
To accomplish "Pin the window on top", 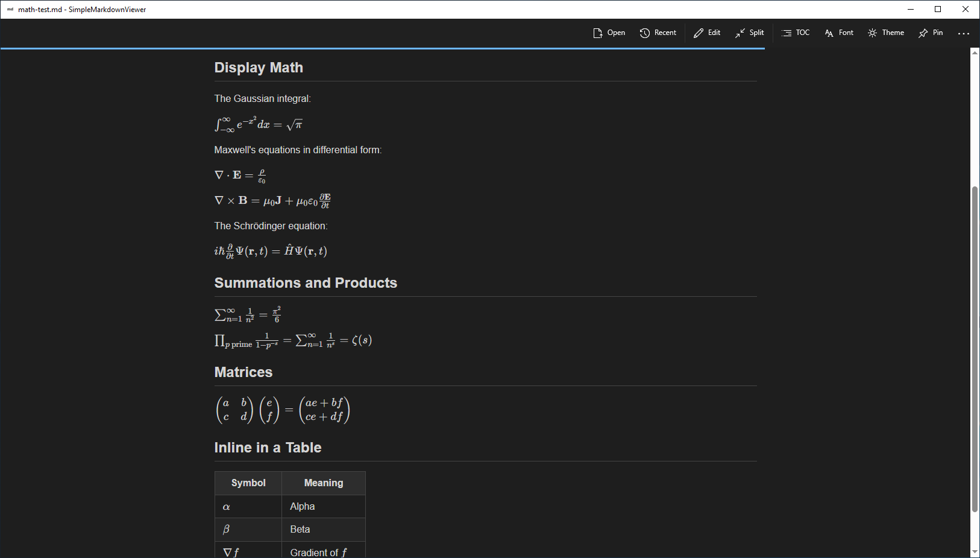I will tap(930, 33).
